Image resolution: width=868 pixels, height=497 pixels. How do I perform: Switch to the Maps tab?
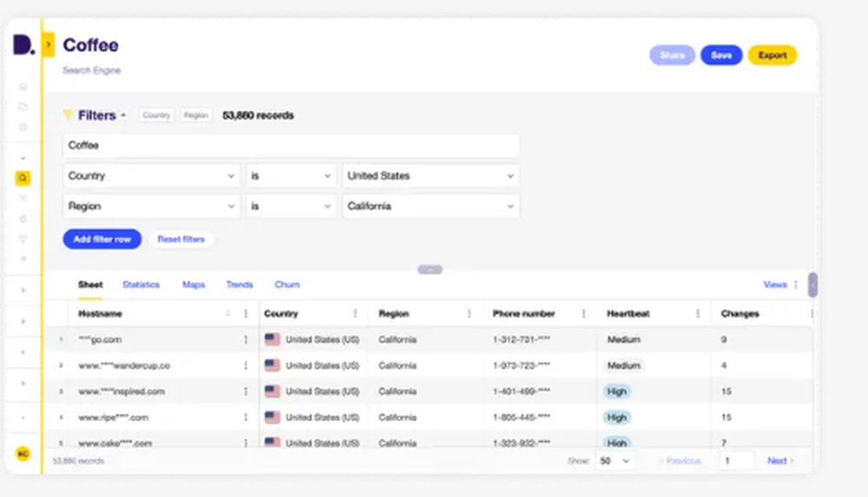[x=194, y=284]
